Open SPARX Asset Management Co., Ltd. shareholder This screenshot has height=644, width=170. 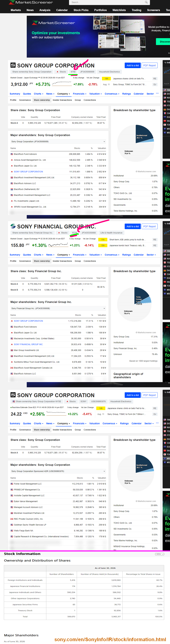tap(30, 207)
